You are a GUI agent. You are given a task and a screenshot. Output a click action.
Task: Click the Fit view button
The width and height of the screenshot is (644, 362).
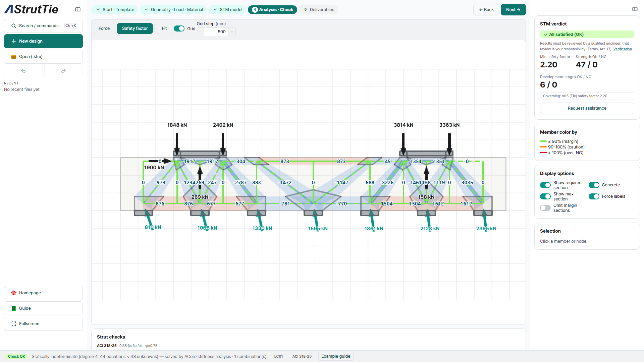[164, 28]
